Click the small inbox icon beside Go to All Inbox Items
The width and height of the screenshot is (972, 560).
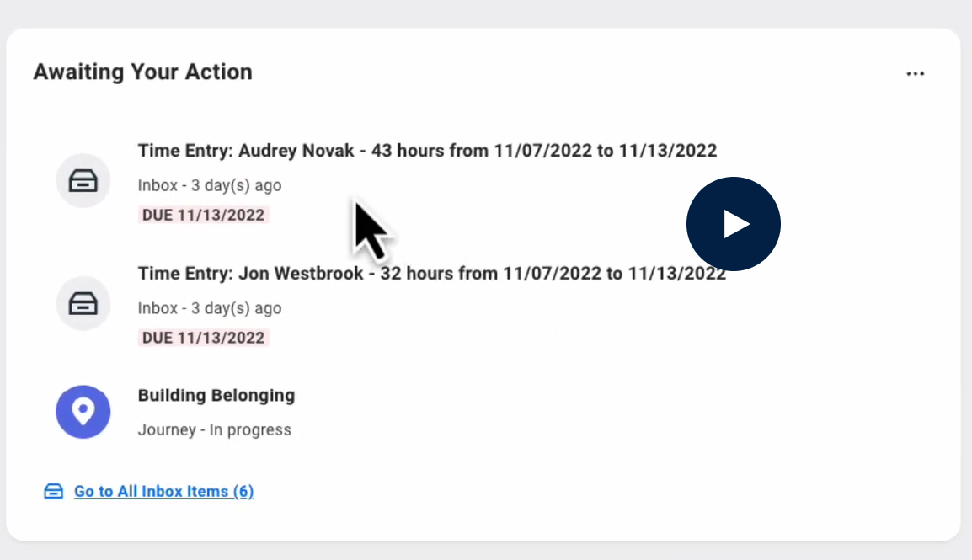[54, 491]
